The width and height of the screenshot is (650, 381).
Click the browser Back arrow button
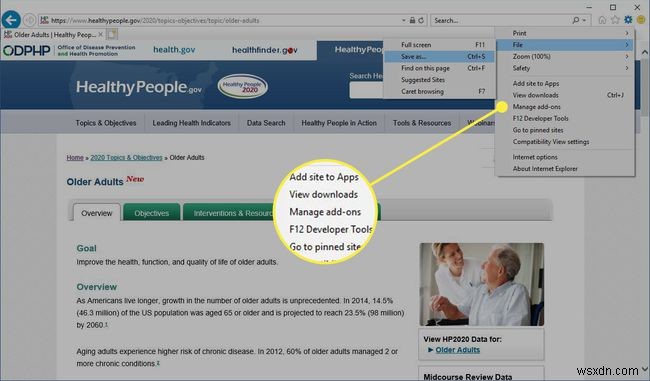tap(11, 19)
